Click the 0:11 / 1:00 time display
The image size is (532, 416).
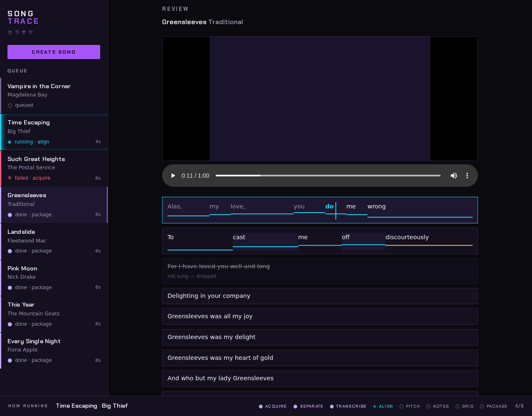point(195,176)
